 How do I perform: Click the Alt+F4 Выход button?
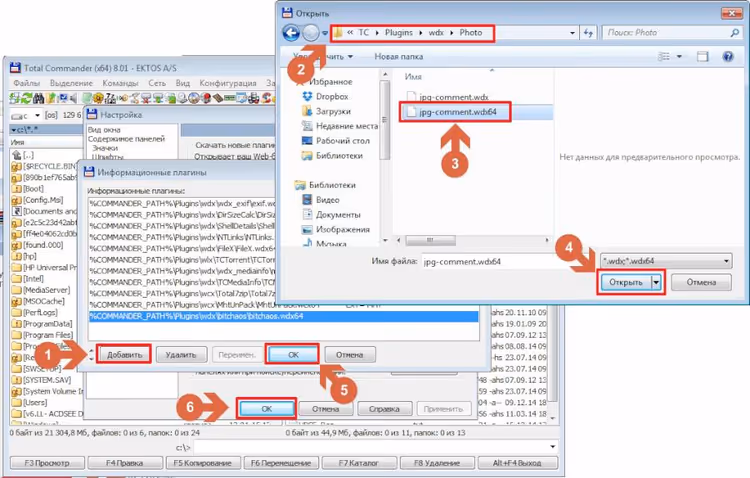(x=517, y=463)
